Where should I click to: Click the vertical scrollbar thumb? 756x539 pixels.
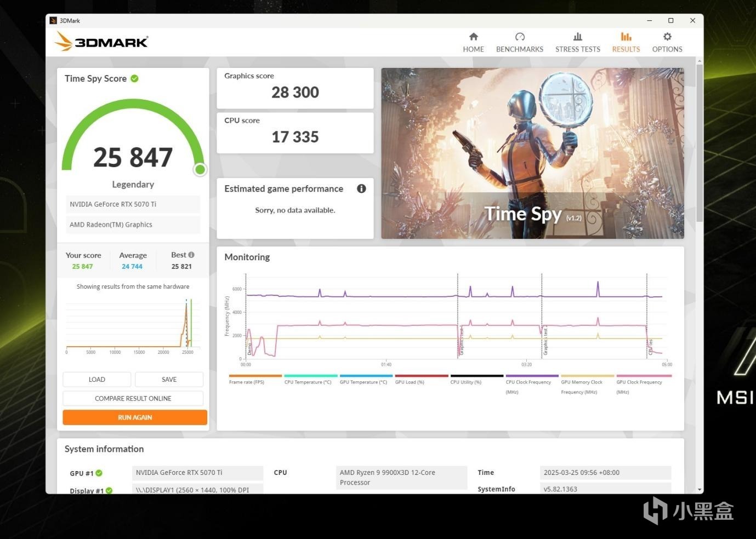[x=700, y=142]
